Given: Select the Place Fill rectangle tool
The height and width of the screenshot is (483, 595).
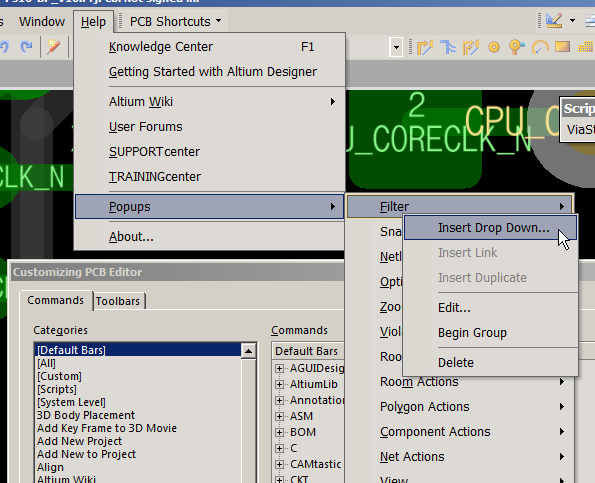Looking at the screenshot, I should coord(562,47).
